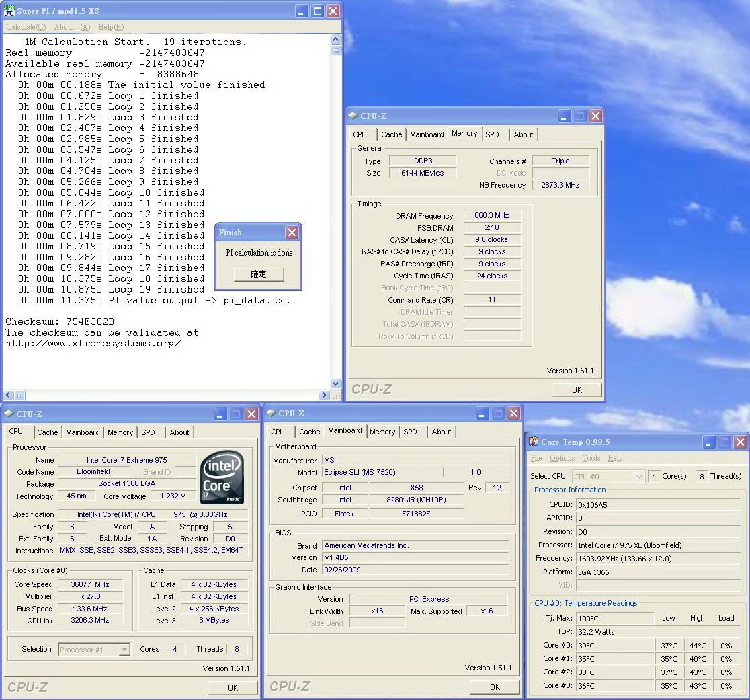The height and width of the screenshot is (700, 750).
Task: Minimize the CPU-Z CPU tab window
Action: 220,414
